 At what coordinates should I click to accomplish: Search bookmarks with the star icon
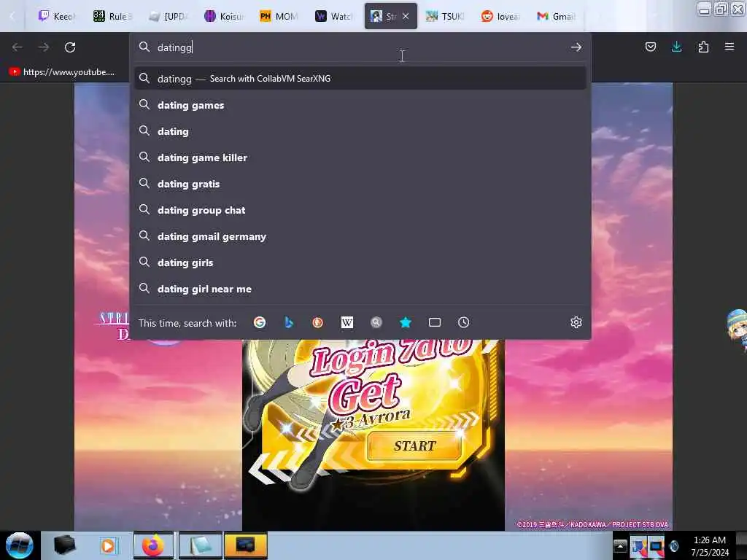pyautogui.click(x=406, y=322)
